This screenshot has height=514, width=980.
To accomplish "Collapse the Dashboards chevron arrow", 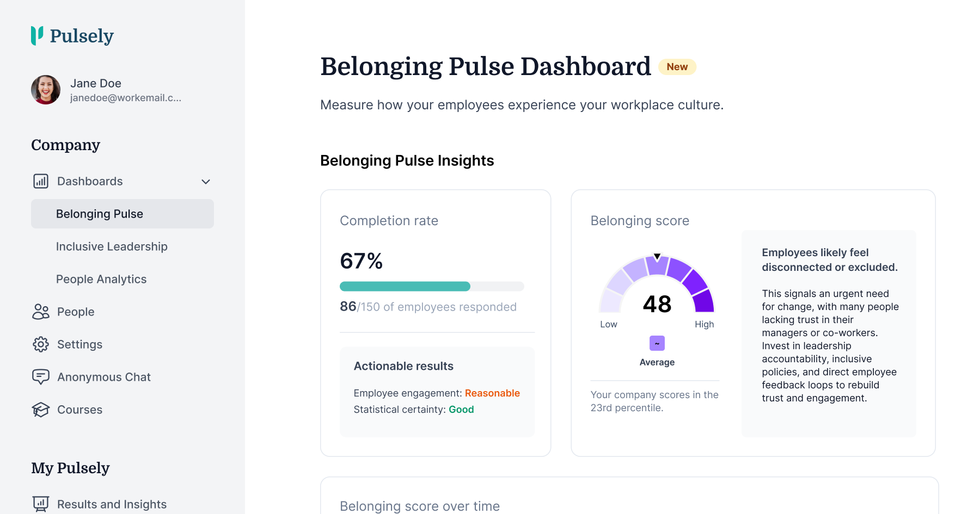I will pos(206,182).
